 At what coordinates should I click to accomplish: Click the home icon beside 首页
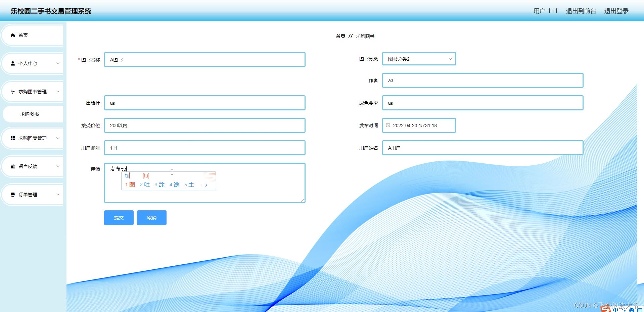coord(13,35)
